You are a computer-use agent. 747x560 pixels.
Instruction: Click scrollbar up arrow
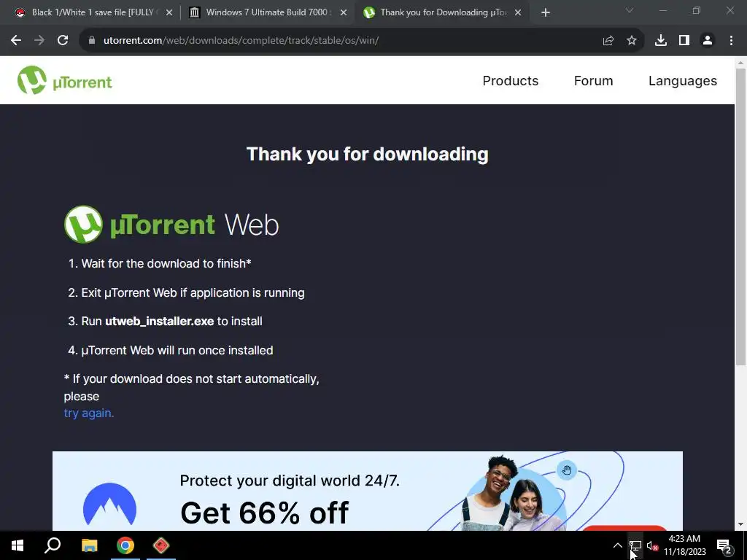[740, 63]
